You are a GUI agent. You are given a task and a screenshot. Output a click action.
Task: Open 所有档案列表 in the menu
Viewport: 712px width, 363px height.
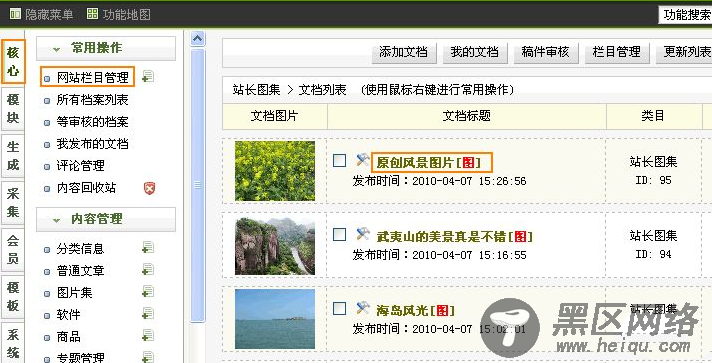(93, 99)
